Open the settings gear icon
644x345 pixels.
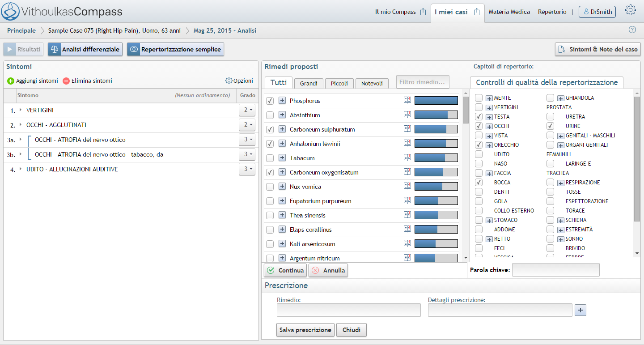pos(631,10)
